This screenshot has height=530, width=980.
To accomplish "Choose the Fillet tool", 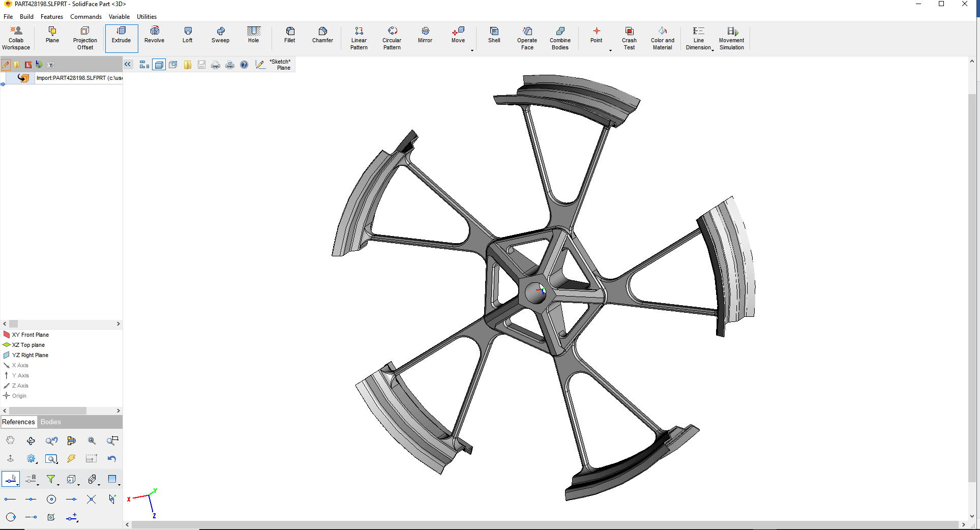I will pos(290,38).
